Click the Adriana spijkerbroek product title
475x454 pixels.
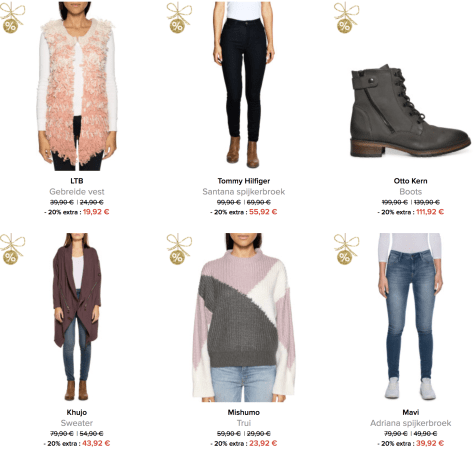[x=411, y=423]
